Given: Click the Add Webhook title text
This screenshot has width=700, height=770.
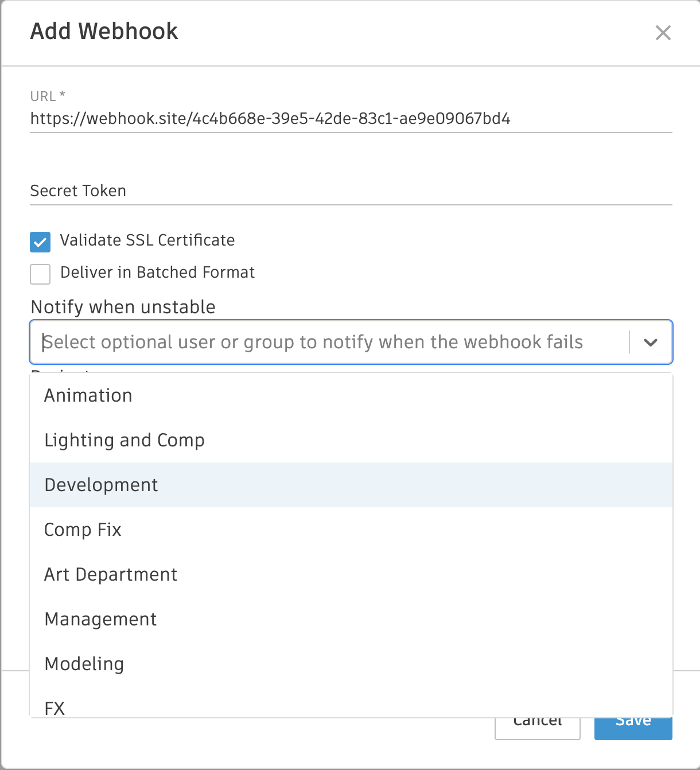Looking at the screenshot, I should 104,32.
